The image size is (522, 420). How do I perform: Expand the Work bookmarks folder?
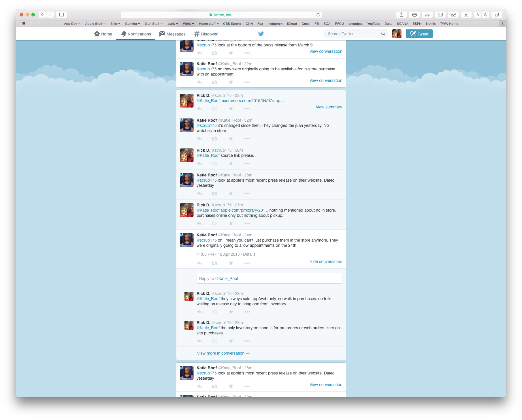coord(189,24)
